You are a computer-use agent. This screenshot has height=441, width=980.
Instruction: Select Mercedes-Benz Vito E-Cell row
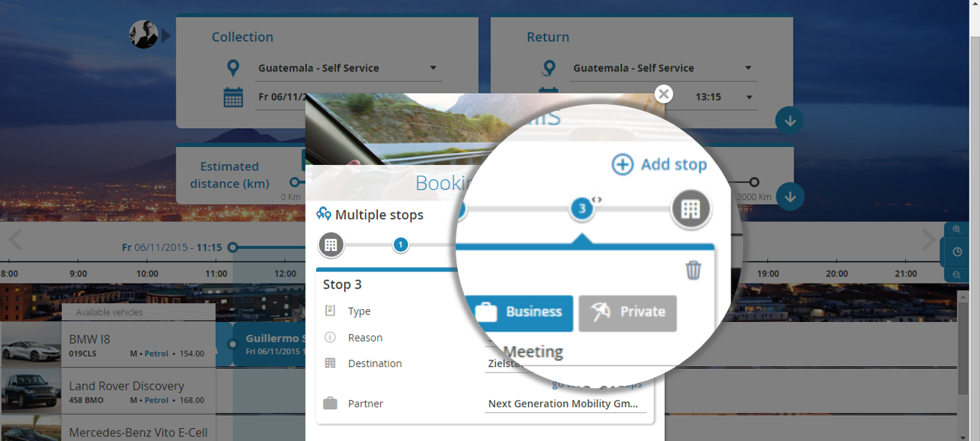pyautogui.click(x=108, y=428)
